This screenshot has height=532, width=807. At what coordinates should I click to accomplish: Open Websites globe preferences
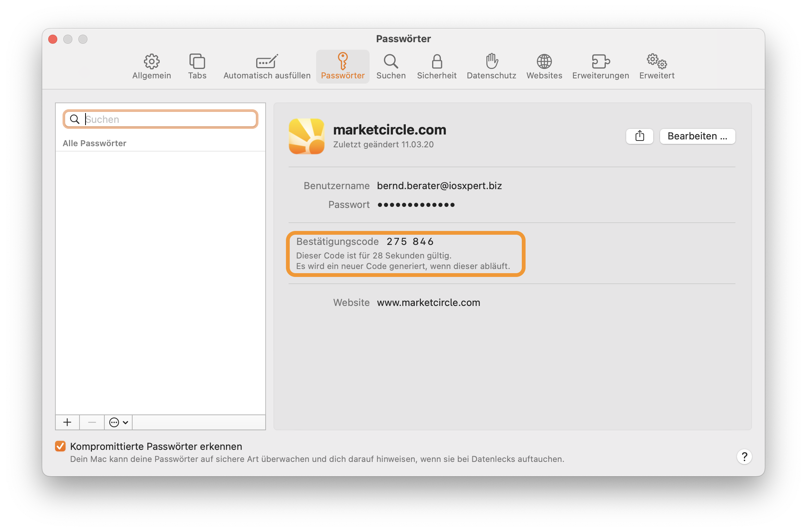[544, 66]
